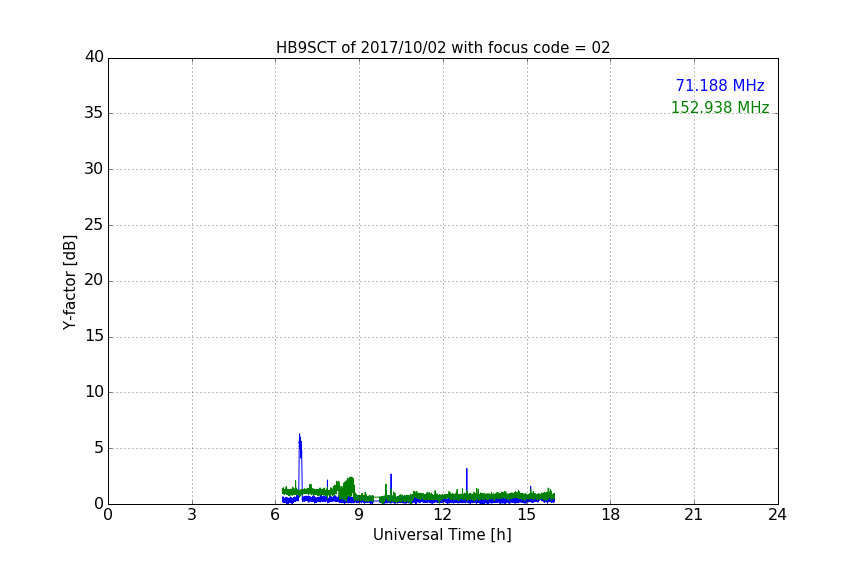Select the green '152.938 MHz' legend label

point(720,107)
